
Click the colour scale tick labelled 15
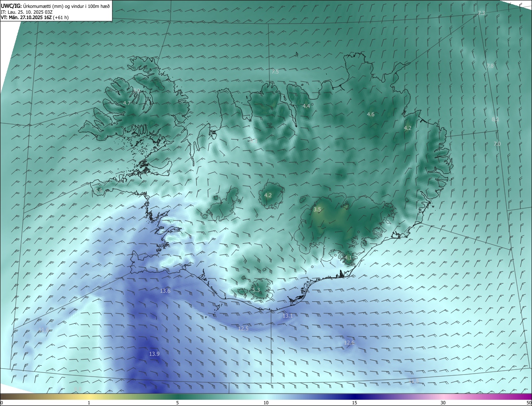(x=355, y=403)
